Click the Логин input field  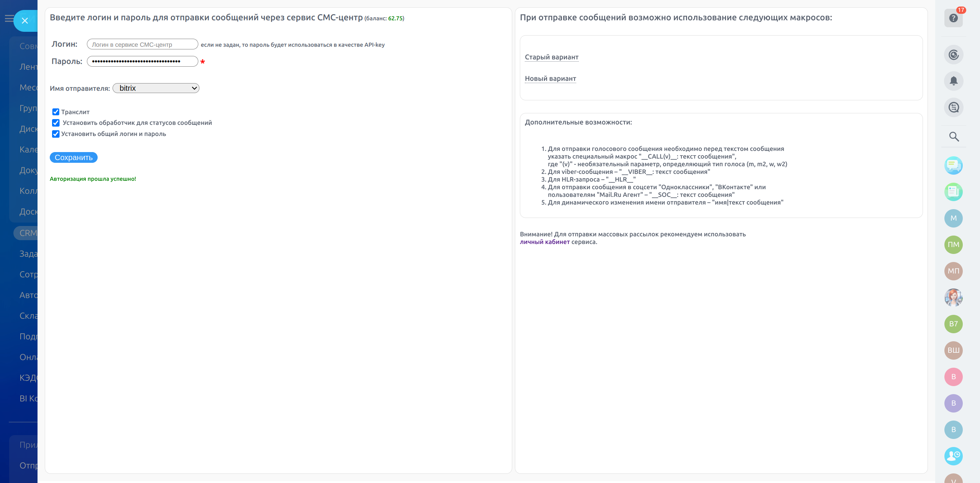[x=142, y=44]
